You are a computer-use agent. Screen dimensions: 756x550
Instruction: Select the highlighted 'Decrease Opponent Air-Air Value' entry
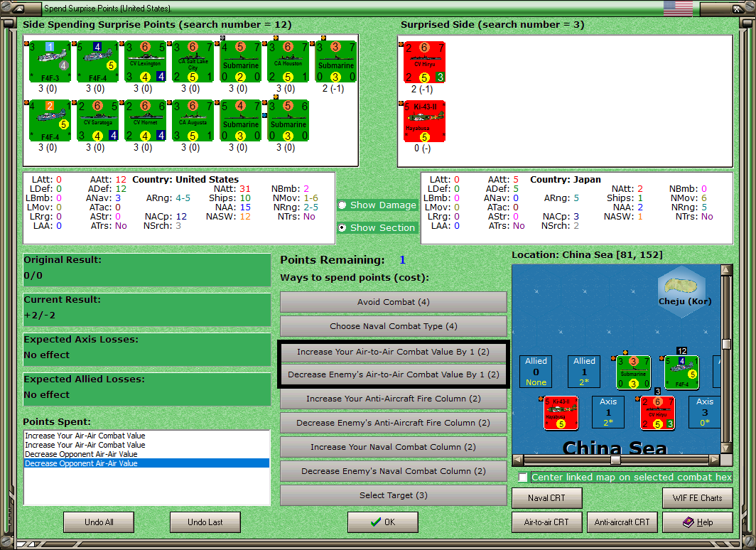[146, 463]
